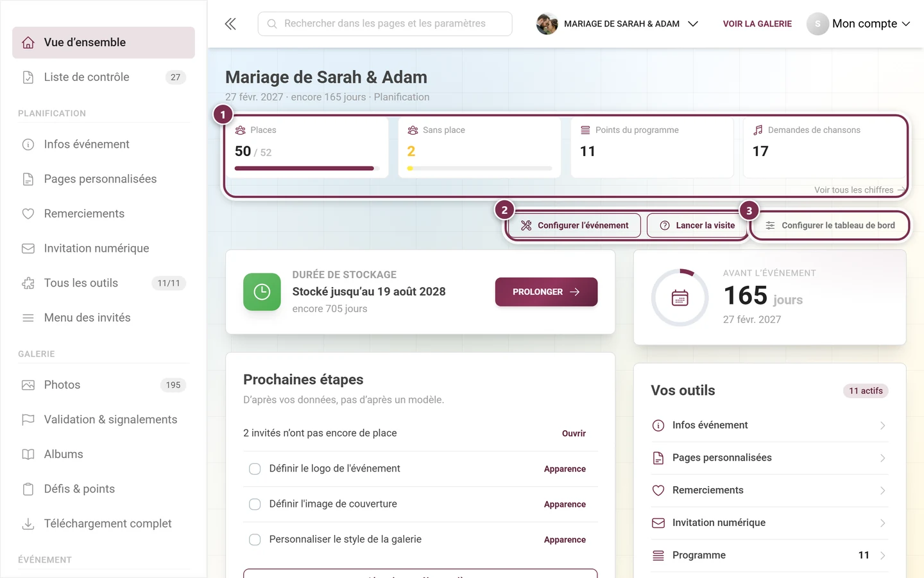Viewport: 924px width, 578px height.
Task: Click Configurer l'événement button
Action: 574,225
